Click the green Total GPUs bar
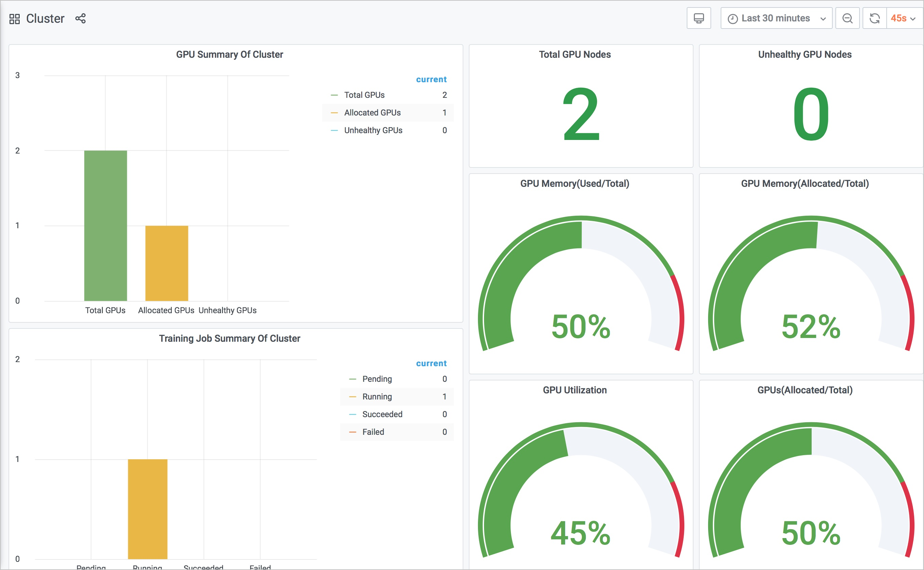 (x=106, y=226)
